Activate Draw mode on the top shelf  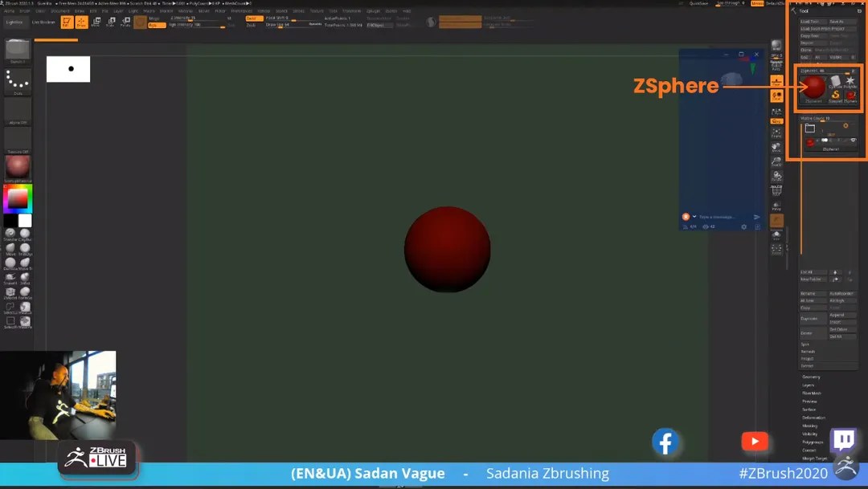click(84, 22)
